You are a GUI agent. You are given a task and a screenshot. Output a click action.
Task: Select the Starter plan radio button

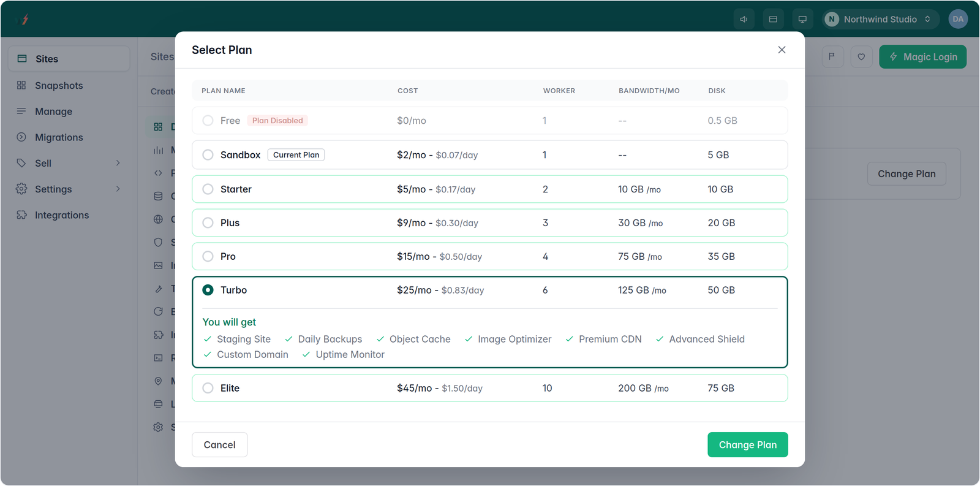[x=208, y=189]
